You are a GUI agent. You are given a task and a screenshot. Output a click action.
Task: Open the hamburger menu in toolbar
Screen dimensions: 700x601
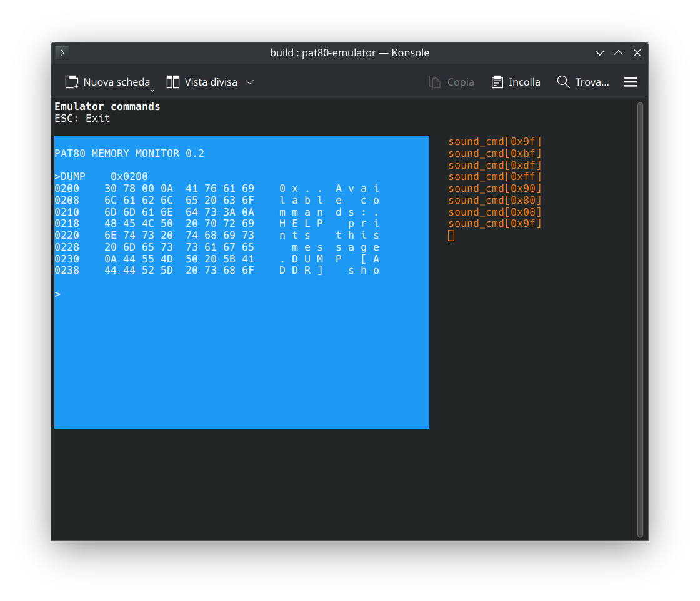pyautogui.click(x=631, y=82)
